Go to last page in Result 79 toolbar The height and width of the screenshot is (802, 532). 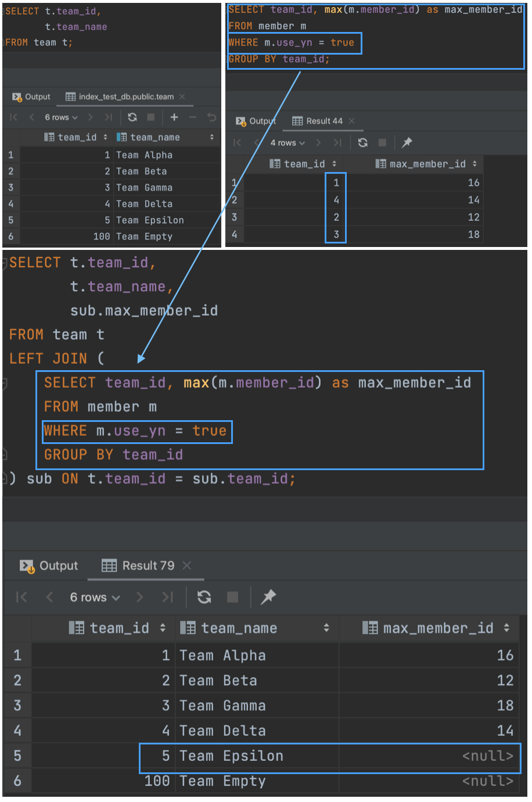tap(167, 597)
